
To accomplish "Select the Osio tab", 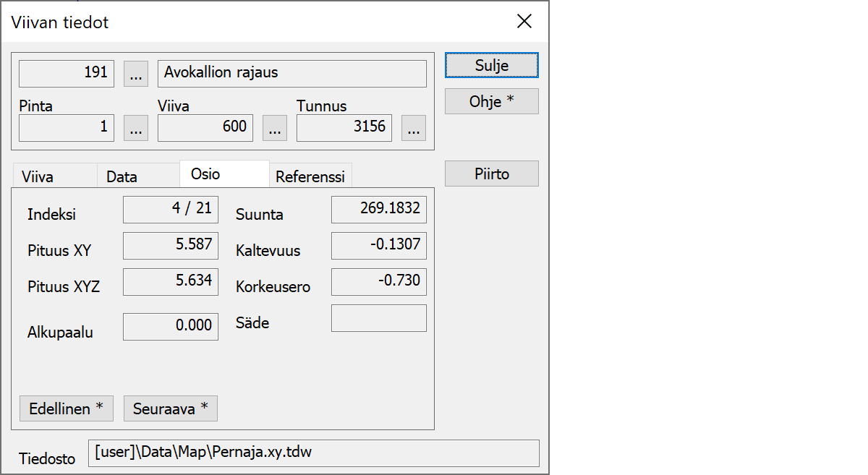I will tap(205, 174).
